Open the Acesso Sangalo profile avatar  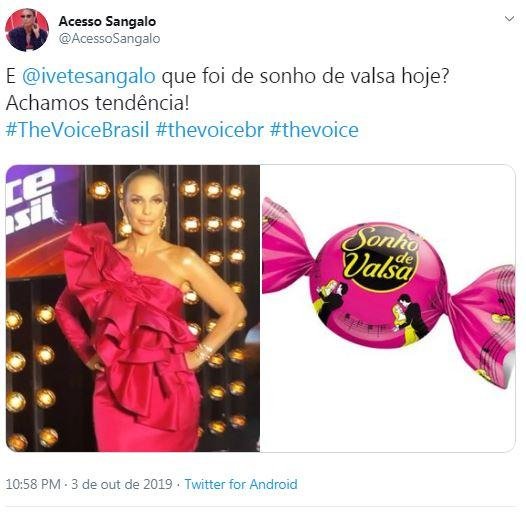point(27,30)
